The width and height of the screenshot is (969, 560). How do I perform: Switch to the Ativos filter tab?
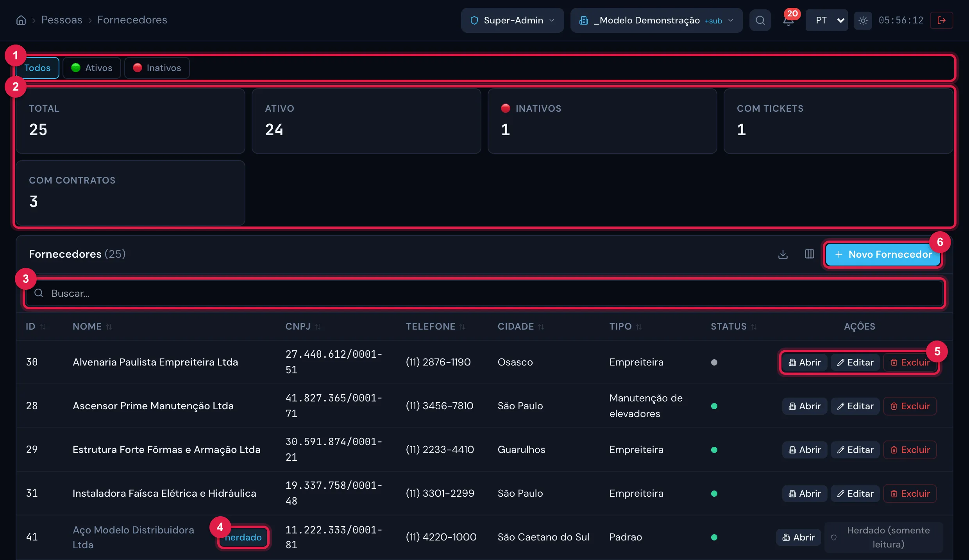[92, 68]
